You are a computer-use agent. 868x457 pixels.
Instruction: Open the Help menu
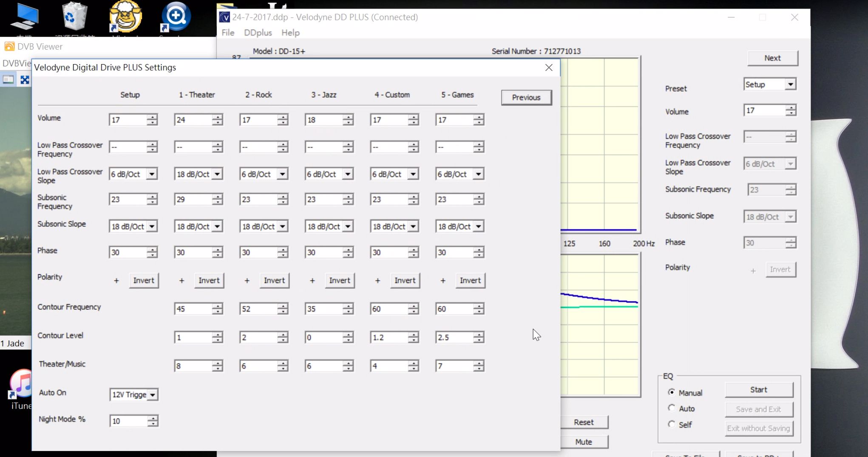pyautogui.click(x=290, y=33)
